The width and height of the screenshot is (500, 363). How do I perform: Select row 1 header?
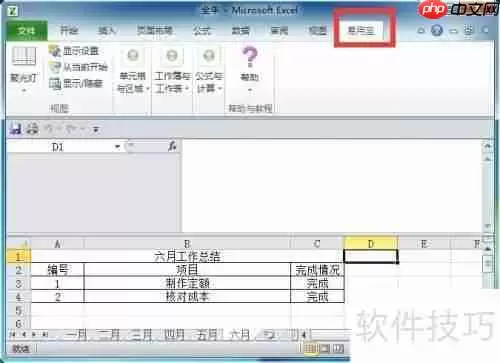pyautogui.click(x=19, y=256)
